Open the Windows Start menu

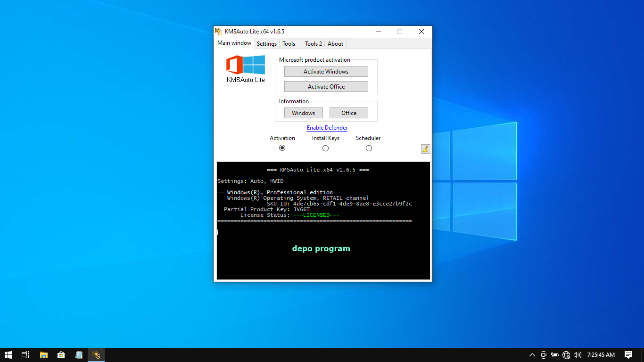[x=8, y=355]
